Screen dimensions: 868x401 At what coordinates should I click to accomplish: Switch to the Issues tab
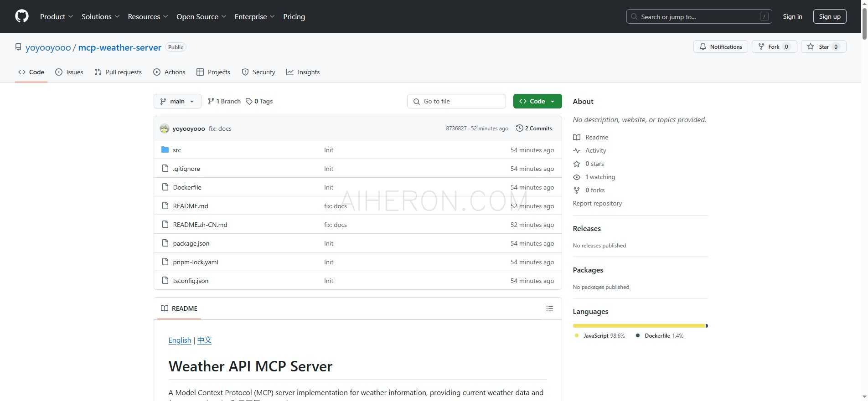point(69,72)
